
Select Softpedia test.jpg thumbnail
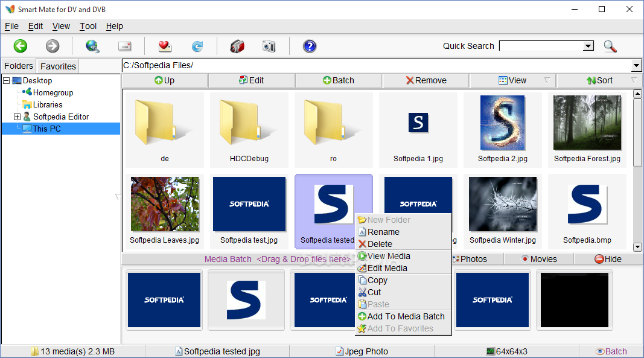249,211
